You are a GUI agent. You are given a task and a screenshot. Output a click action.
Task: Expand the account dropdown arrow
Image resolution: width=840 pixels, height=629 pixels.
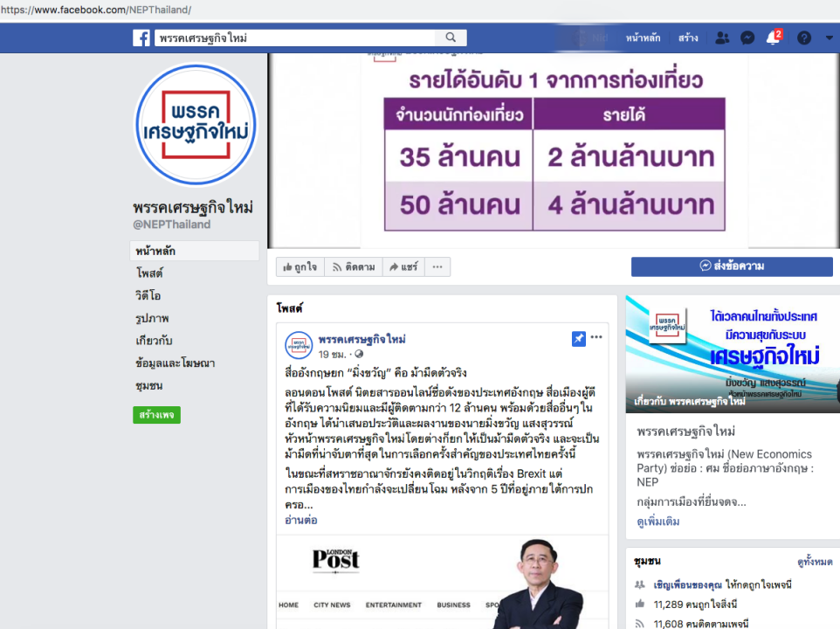(829, 38)
